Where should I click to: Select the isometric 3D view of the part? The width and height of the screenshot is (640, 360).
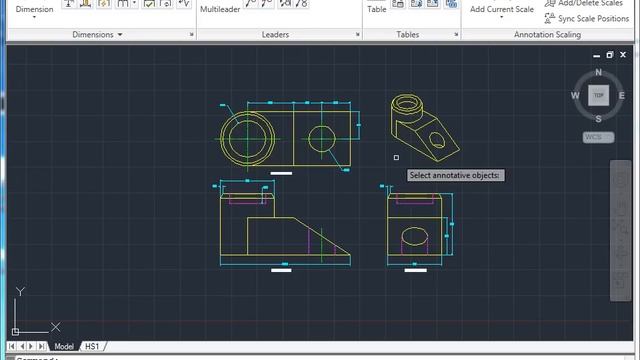point(424,128)
